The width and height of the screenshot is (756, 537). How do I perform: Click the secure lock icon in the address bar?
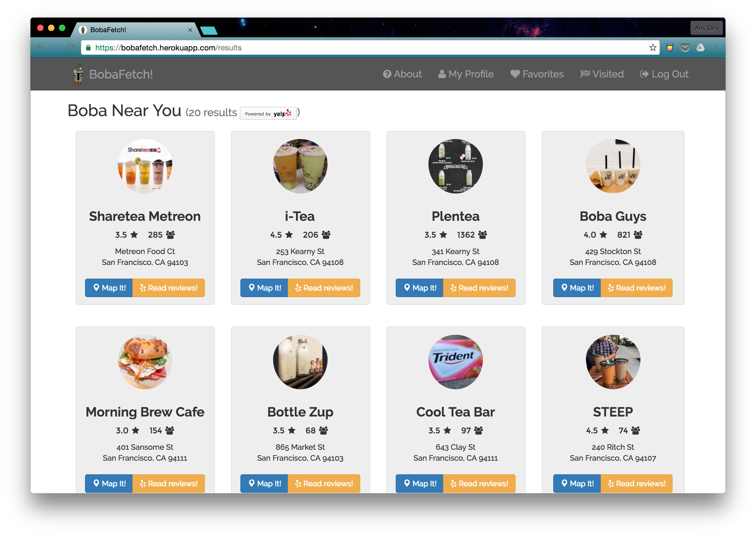point(88,48)
